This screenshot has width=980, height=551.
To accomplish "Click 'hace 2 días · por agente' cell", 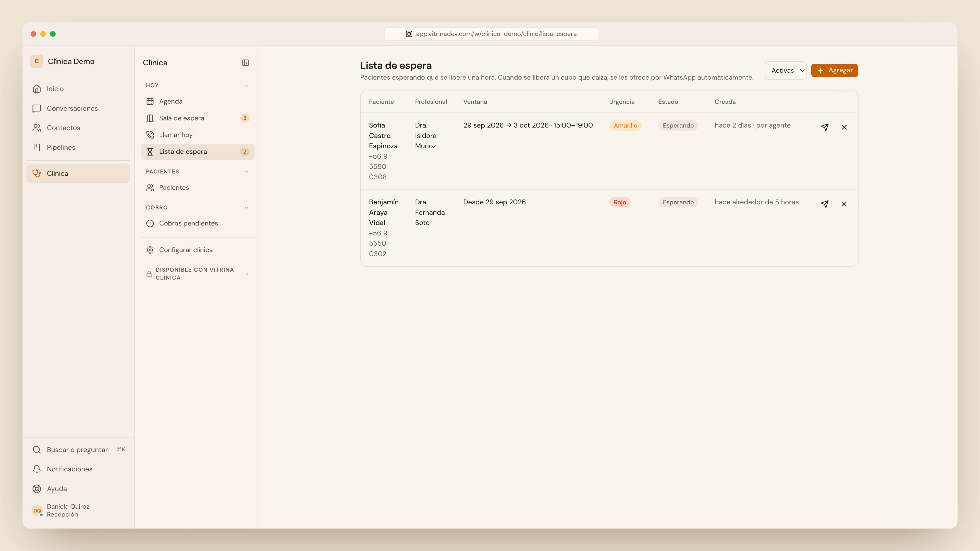I will 752,126.
